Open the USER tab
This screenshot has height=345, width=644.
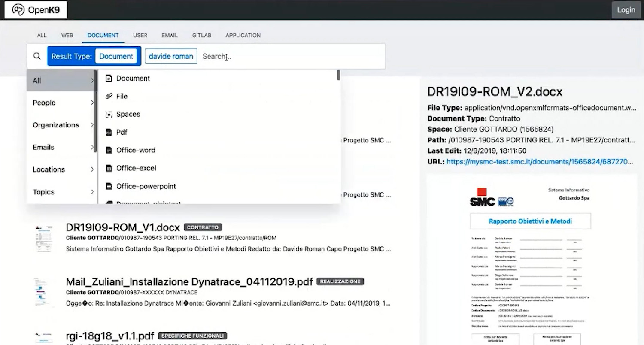[140, 35]
